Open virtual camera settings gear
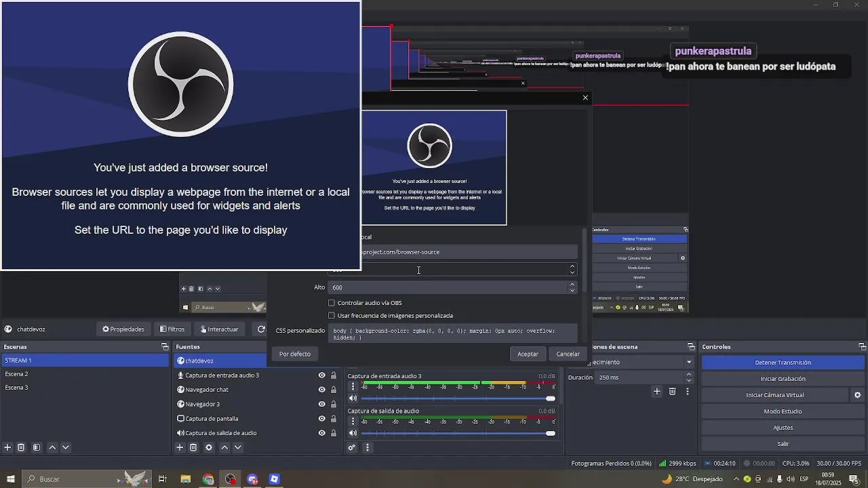The image size is (868, 488). click(857, 395)
